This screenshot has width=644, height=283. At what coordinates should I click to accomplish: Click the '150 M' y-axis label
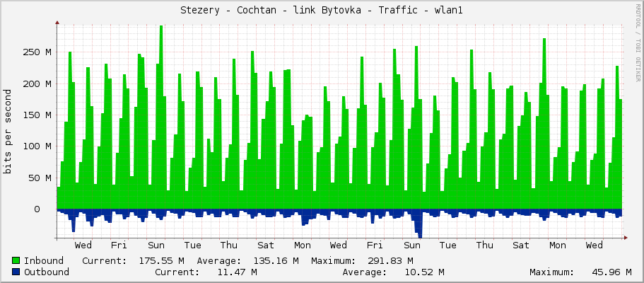pos(37,115)
